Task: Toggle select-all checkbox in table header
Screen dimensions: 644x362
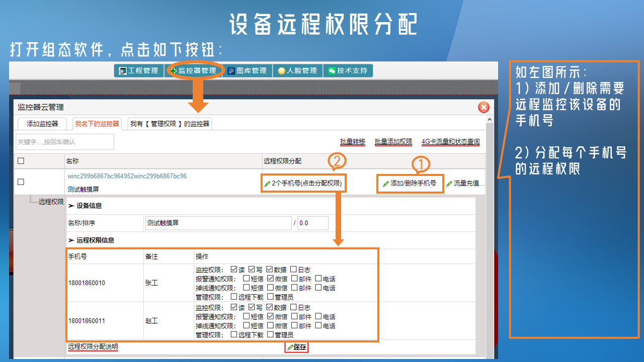Action: point(21,161)
